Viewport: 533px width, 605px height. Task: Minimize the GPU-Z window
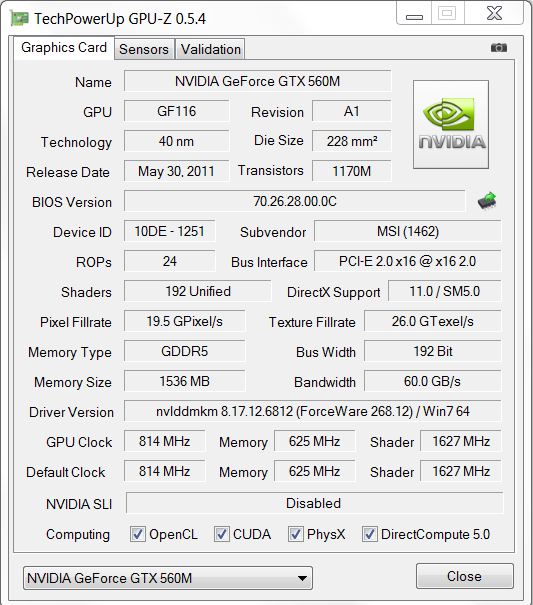[415, 14]
